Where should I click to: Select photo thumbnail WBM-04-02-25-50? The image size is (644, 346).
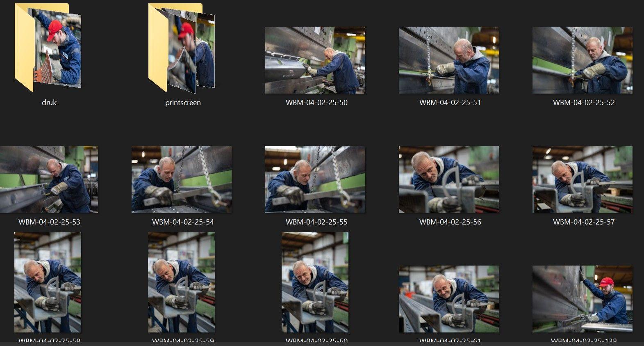(x=315, y=60)
